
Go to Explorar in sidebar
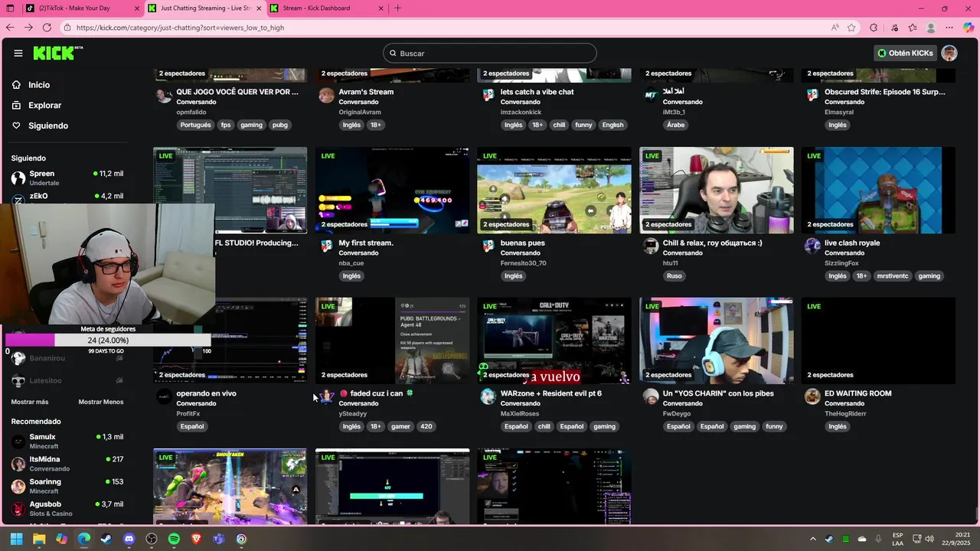44,105
